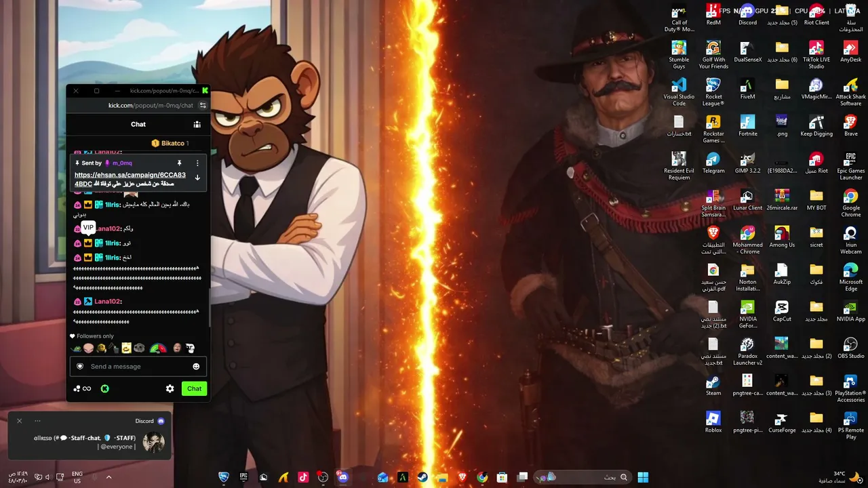
Task: Open Steam from the taskbar
Action: 422,477
